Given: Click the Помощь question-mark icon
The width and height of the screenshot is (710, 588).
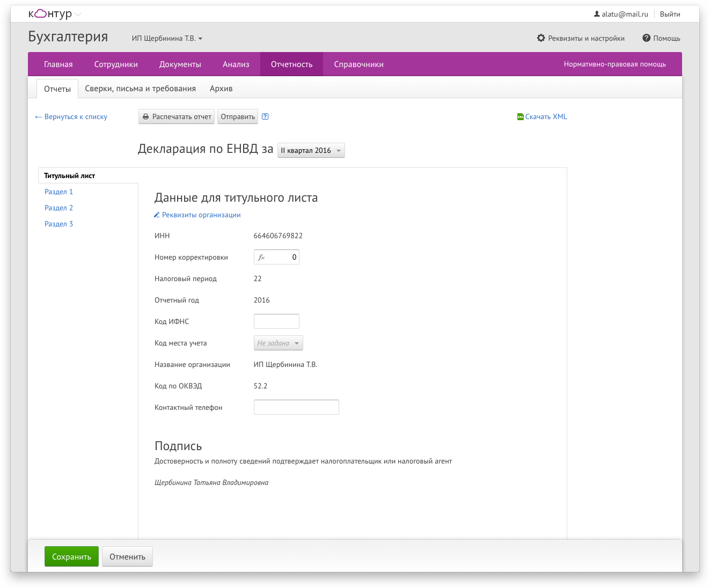Looking at the screenshot, I should click(646, 38).
